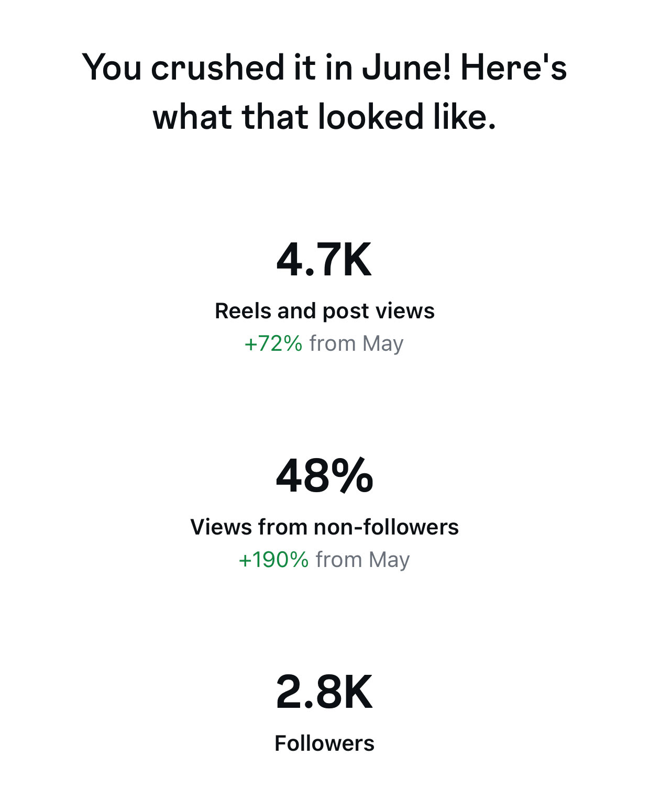Click the 4.7K views statistic
The height and width of the screenshot is (812, 650).
pos(324,260)
